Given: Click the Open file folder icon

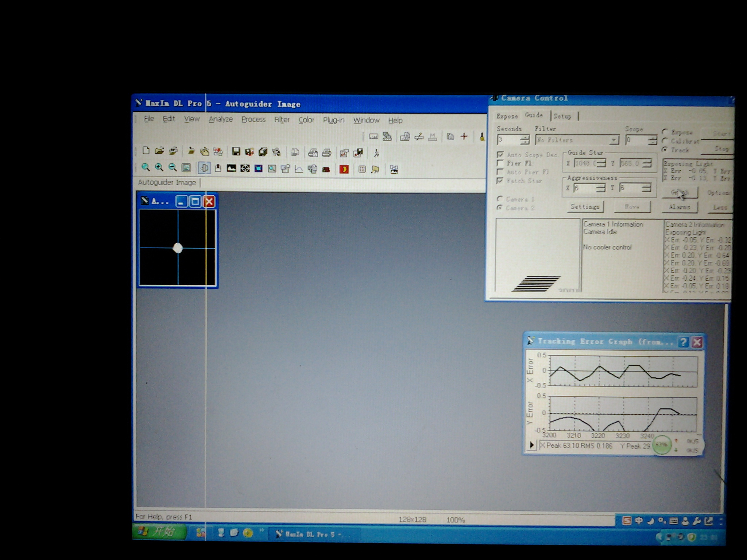Looking at the screenshot, I should (x=159, y=151).
